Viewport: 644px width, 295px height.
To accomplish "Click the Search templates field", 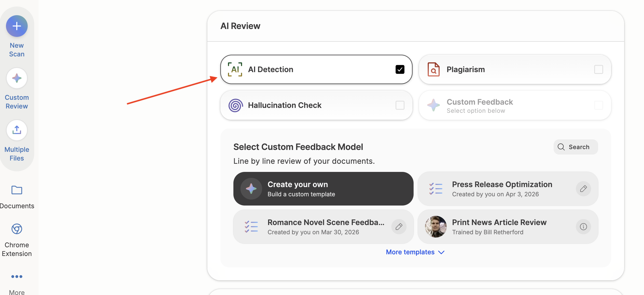I will pyautogui.click(x=576, y=147).
